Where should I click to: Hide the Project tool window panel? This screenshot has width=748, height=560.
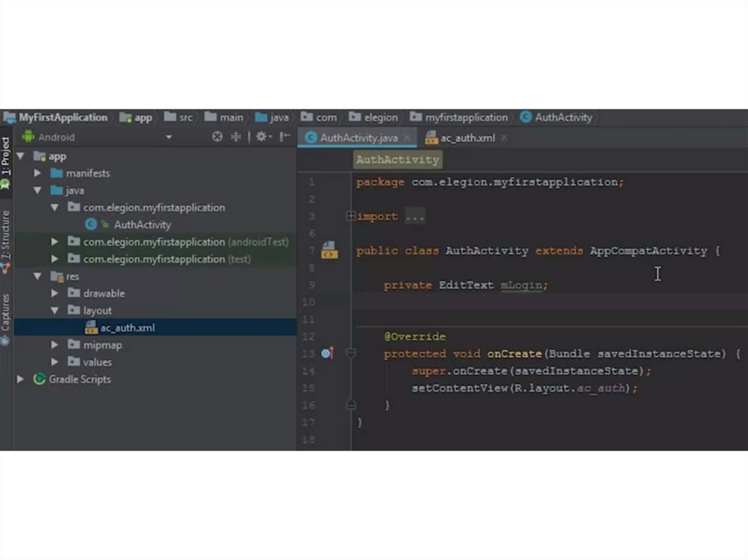click(285, 137)
